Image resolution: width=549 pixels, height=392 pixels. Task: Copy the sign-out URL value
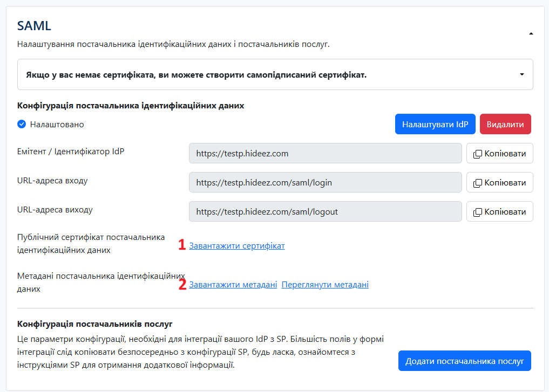499,211
